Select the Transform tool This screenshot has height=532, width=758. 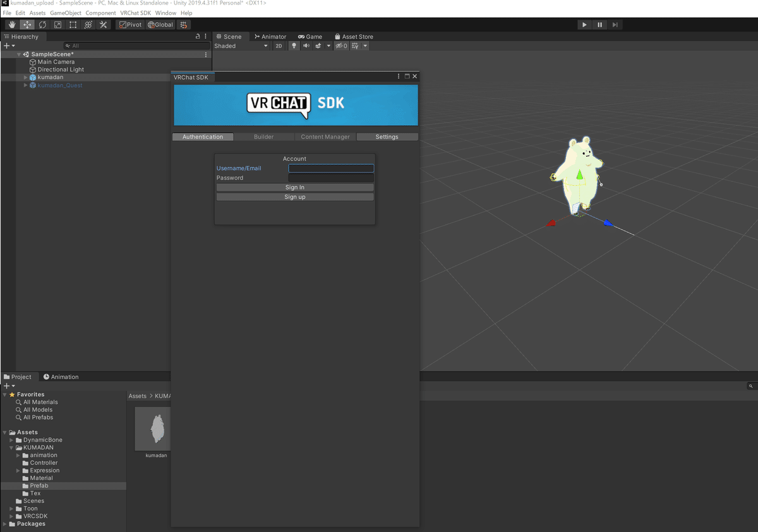tap(88, 25)
